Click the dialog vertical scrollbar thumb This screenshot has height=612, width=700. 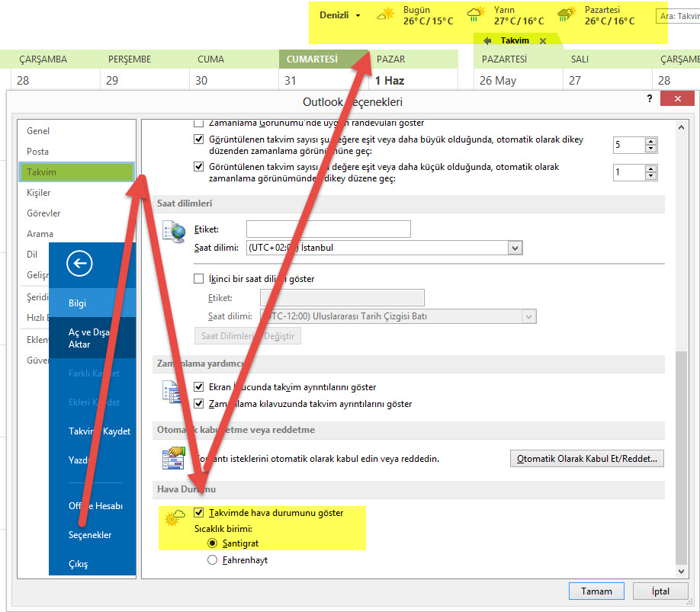[681, 458]
